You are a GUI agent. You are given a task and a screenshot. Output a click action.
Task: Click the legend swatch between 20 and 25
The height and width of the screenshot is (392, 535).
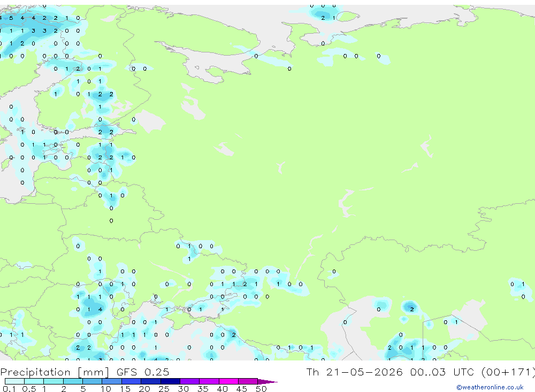[151, 381]
